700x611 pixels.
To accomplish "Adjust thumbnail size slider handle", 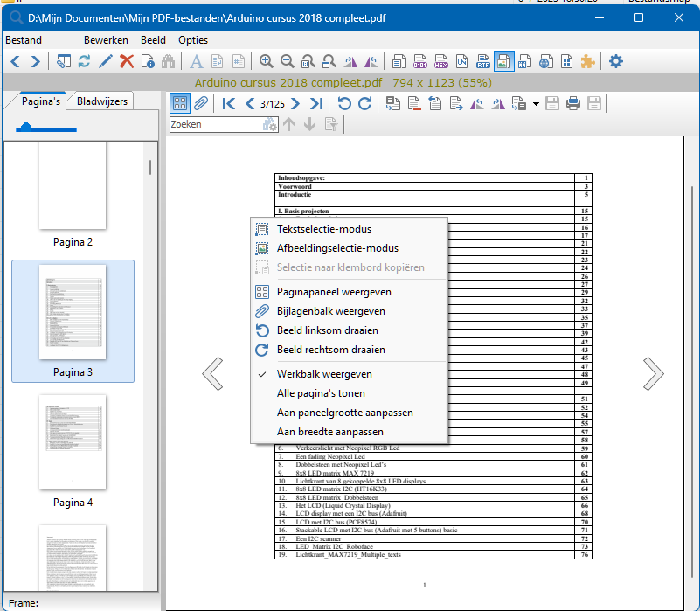I will 26,127.
